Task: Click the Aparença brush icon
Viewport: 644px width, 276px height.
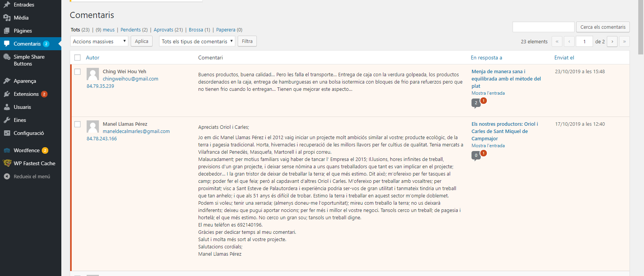Action: [x=7, y=81]
